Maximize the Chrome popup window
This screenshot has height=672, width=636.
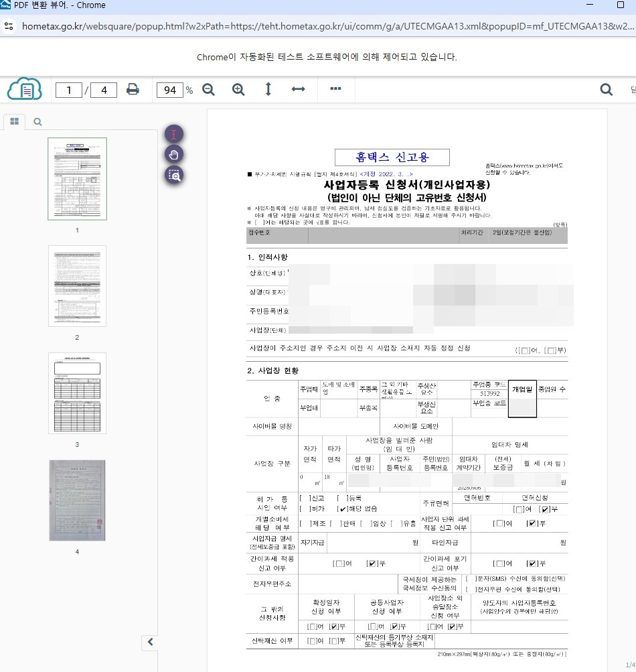point(620,5)
